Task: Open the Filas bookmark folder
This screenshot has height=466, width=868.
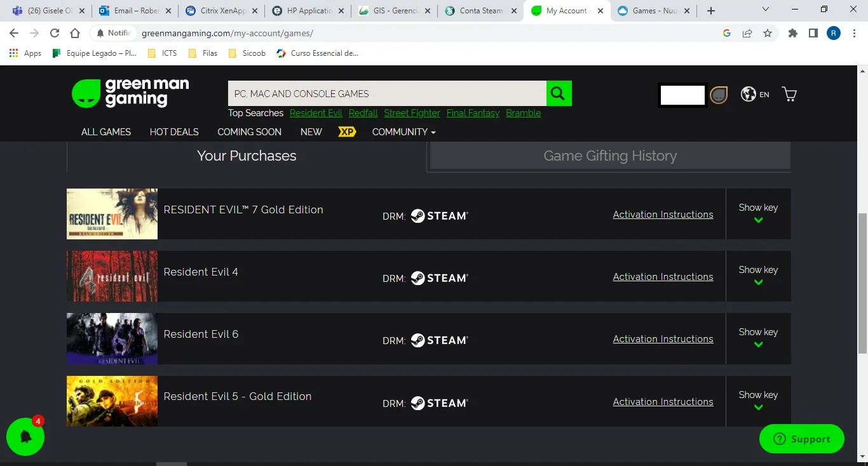Action: (203, 53)
